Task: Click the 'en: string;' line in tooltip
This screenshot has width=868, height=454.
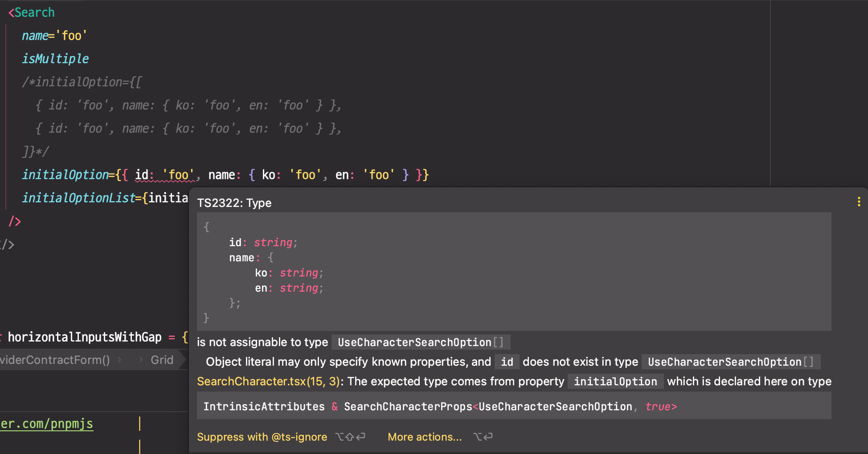Action: click(x=289, y=288)
